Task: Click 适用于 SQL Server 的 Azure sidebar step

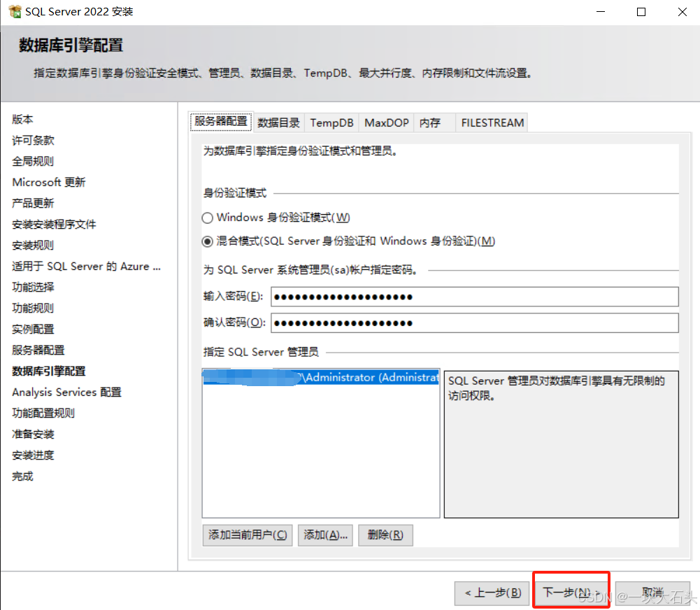Action: coord(86,266)
